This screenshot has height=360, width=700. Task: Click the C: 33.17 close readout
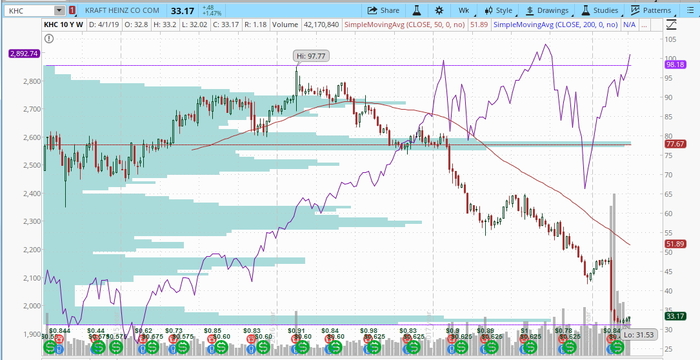click(225, 25)
